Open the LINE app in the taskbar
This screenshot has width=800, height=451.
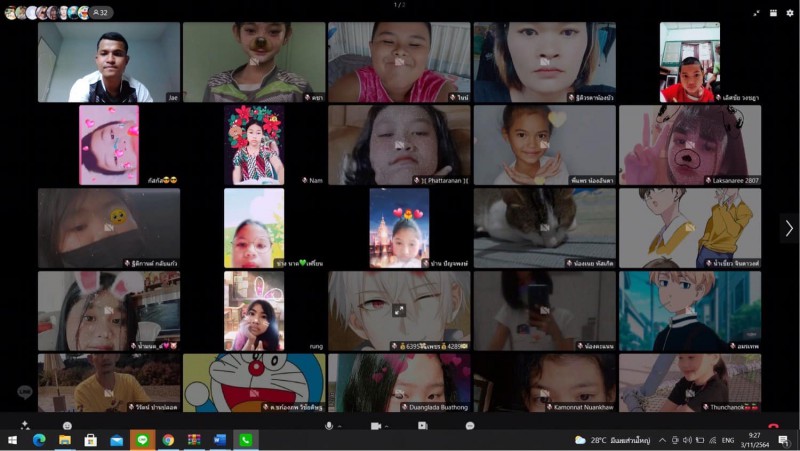click(x=142, y=440)
